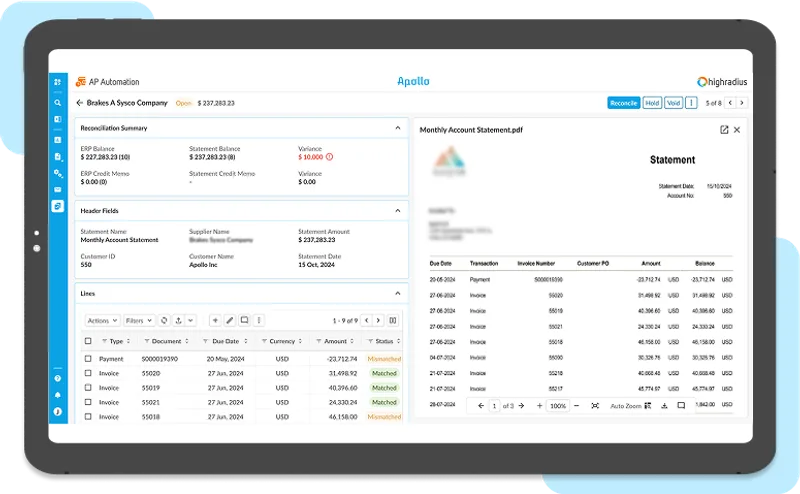Click the export upload icon in Lines toolbar

click(x=179, y=320)
